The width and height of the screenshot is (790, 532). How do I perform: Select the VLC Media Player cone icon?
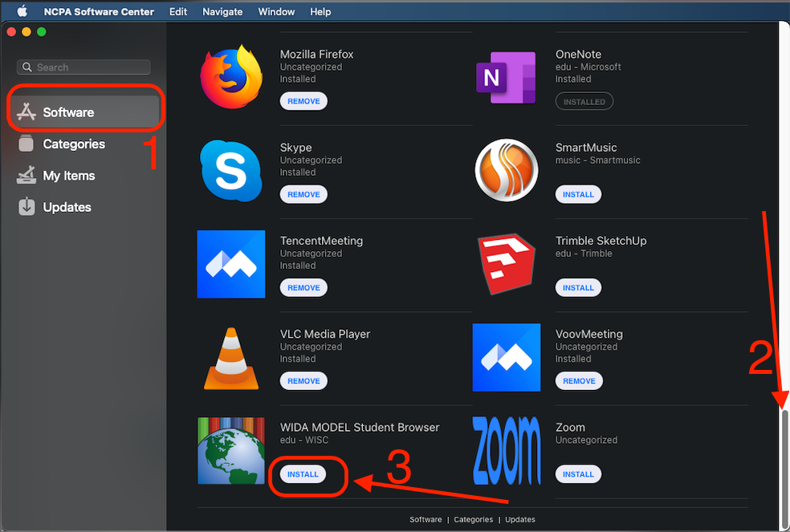(x=231, y=358)
